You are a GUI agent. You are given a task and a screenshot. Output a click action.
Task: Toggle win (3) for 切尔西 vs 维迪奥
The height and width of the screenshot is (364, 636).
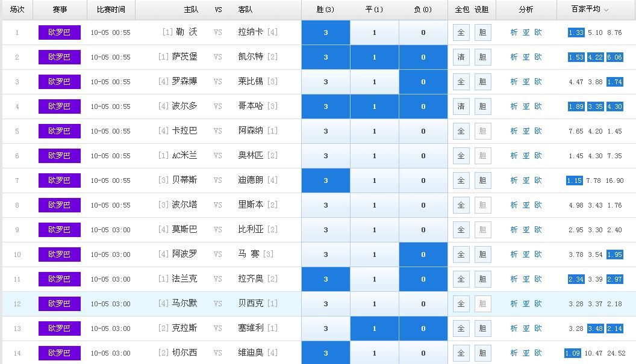(326, 353)
